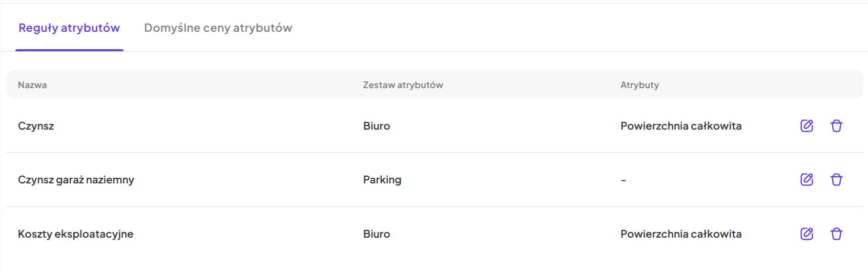Image resolution: width=868 pixels, height=273 pixels.
Task: Click Biuro in Koszty eksploatacyjne row
Action: click(x=377, y=234)
